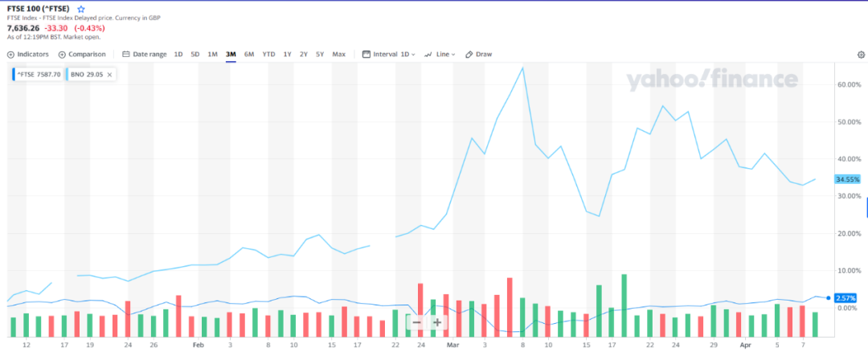The image size is (868, 356).
Task: Select the 1Y time range
Action: pos(287,55)
